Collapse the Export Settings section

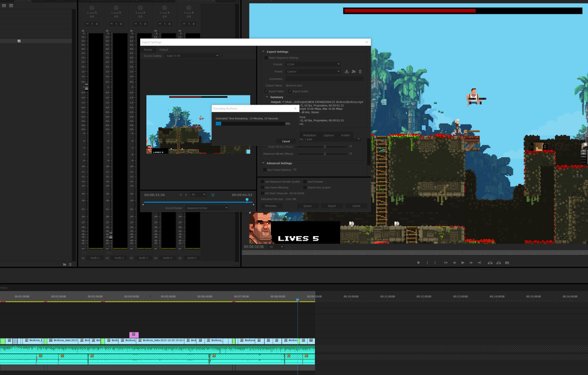pos(263,51)
